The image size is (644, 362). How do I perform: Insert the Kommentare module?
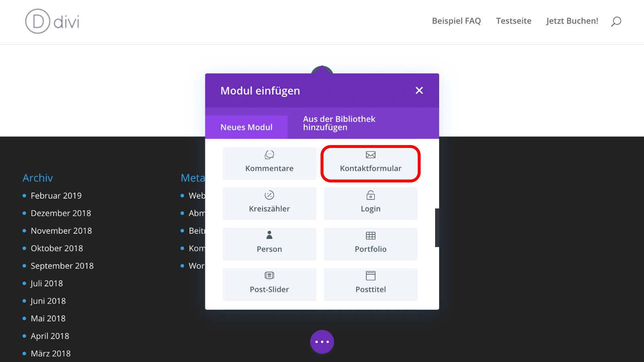[x=269, y=163]
